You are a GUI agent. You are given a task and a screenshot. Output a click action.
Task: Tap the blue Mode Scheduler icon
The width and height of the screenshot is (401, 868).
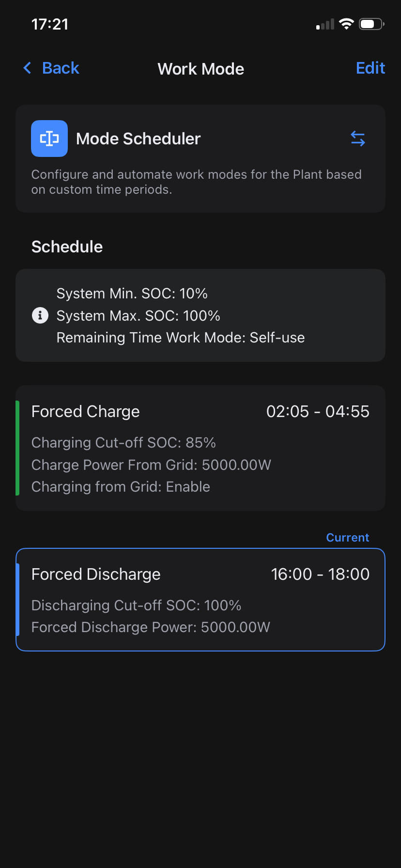tap(49, 139)
